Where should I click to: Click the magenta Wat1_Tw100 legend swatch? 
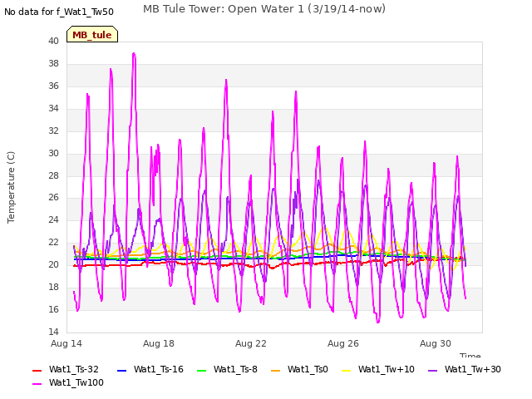coord(37,384)
